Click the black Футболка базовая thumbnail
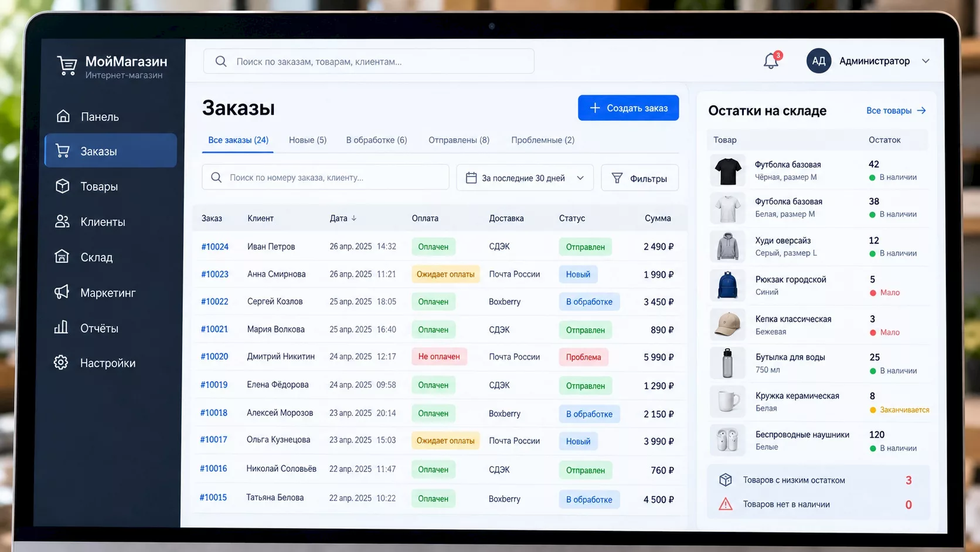 click(x=728, y=171)
